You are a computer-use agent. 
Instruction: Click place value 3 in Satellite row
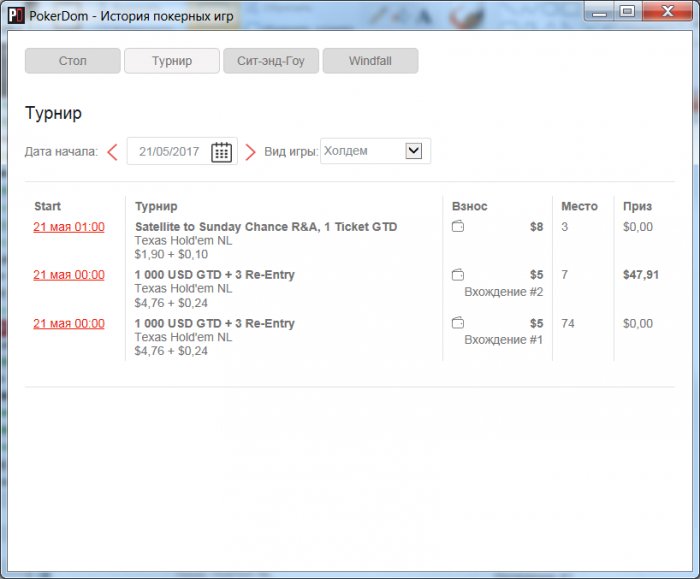(565, 227)
